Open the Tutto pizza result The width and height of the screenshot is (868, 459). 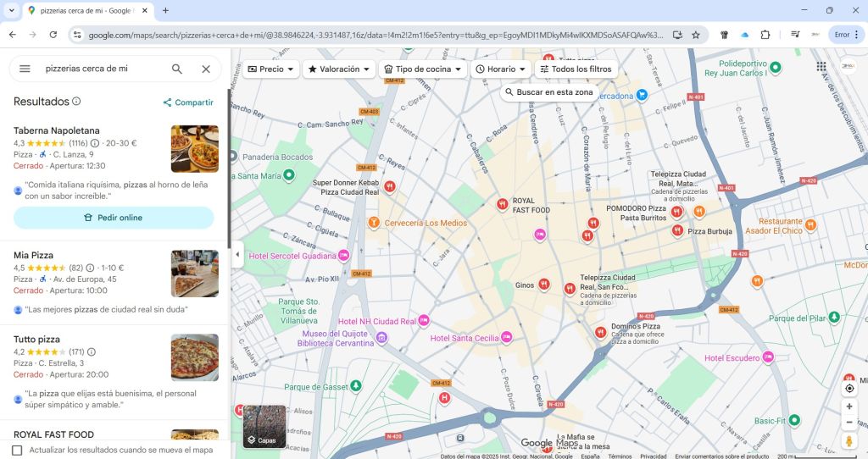point(36,339)
